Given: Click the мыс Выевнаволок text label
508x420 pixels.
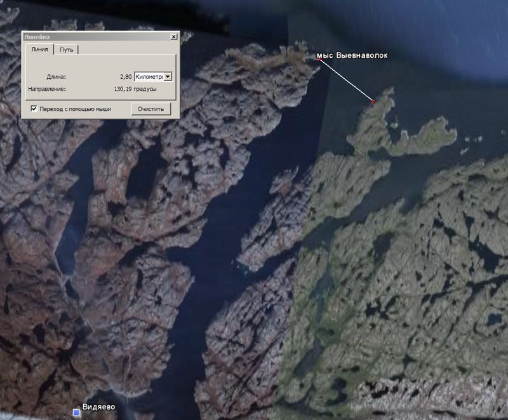Looking at the screenshot, I should click(x=352, y=56).
